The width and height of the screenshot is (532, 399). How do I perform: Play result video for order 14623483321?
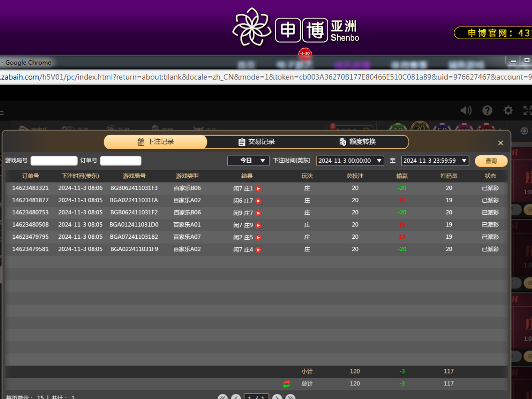(258, 189)
